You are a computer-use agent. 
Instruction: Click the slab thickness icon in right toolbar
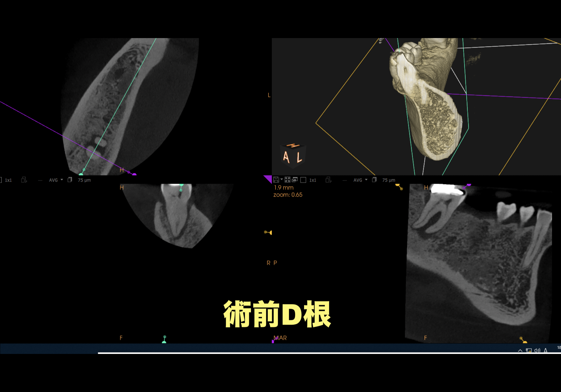click(x=374, y=180)
